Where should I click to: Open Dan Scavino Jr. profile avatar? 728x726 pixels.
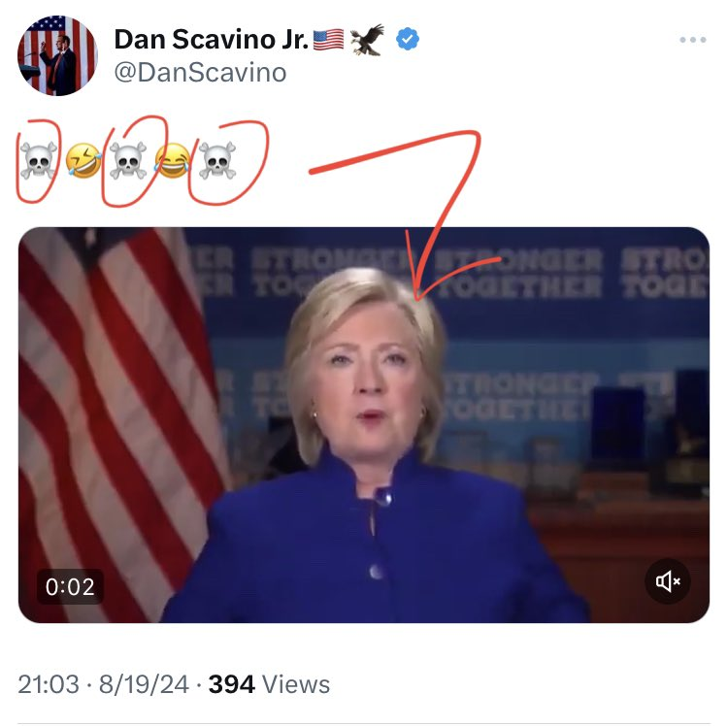pyautogui.click(x=57, y=56)
